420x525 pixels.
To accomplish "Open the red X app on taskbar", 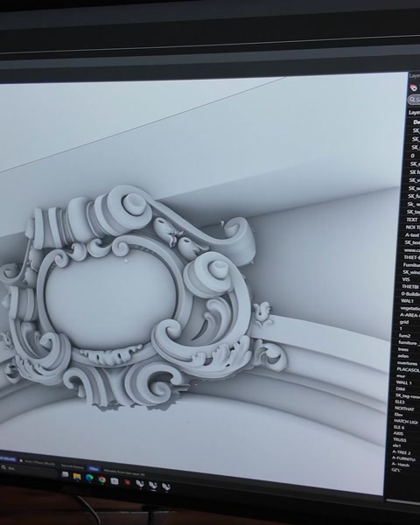I will [x=127, y=482].
